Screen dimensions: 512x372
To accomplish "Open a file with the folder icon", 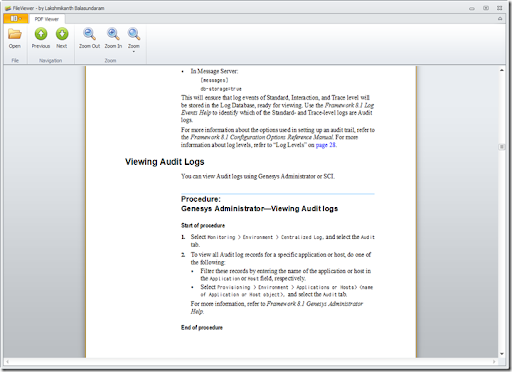I will point(15,38).
